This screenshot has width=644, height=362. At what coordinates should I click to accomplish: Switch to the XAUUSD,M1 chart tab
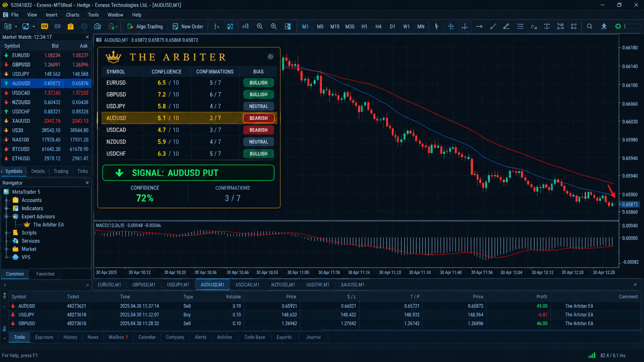click(352, 285)
